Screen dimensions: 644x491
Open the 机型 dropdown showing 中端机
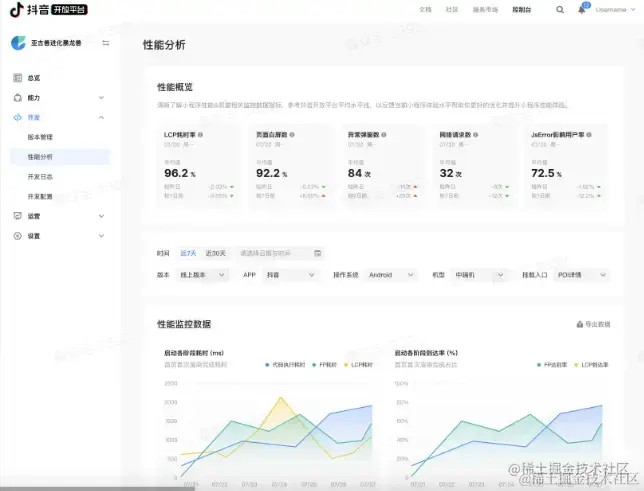click(x=479, y=275)
